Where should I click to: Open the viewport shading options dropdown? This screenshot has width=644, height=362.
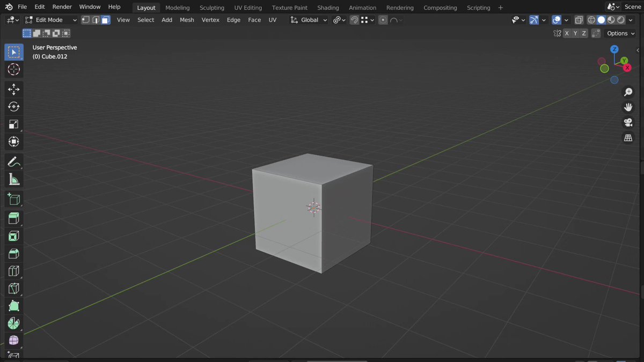click(631, 20)
